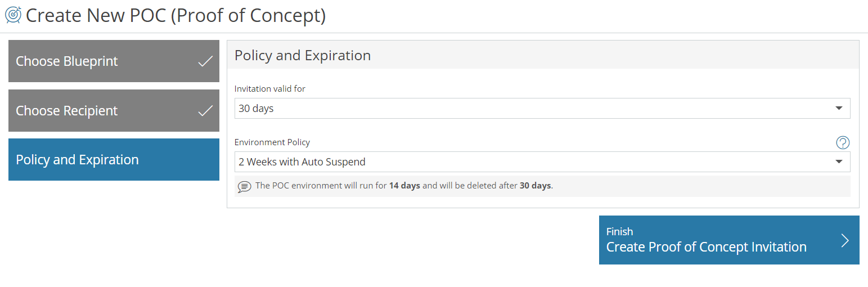Open the Invitation valid for combo box

tap(542, 109)
